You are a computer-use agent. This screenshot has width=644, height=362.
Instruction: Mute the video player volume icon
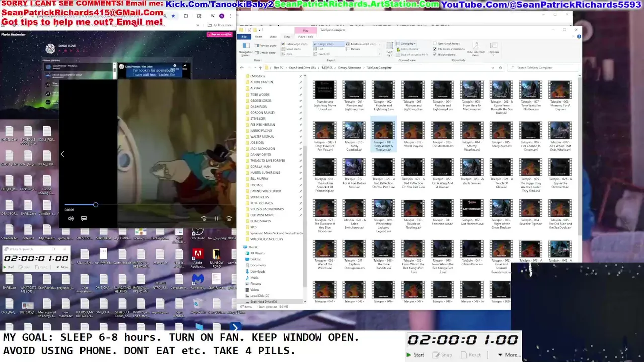pyautogui.click(x=71, y=218)
